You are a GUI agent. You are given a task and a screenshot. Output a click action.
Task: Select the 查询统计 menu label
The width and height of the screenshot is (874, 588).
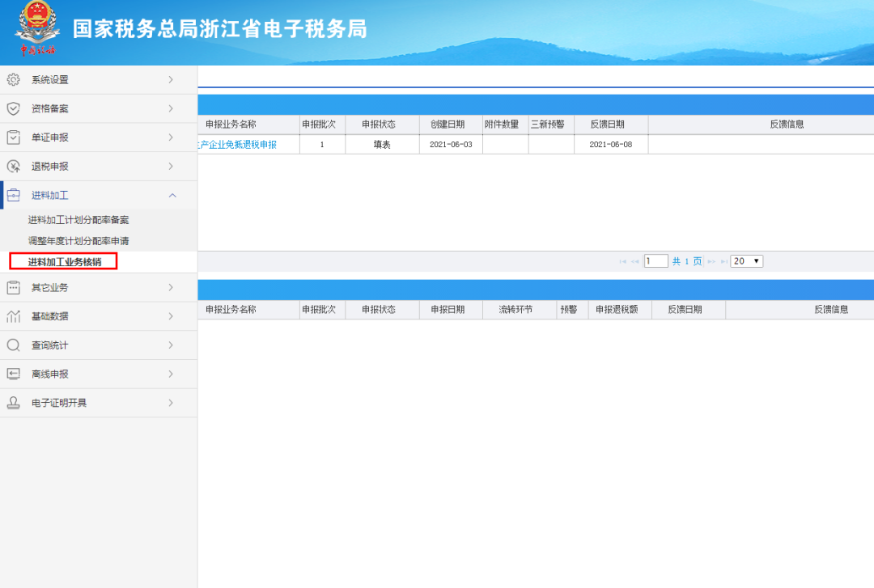coord(49,345)
